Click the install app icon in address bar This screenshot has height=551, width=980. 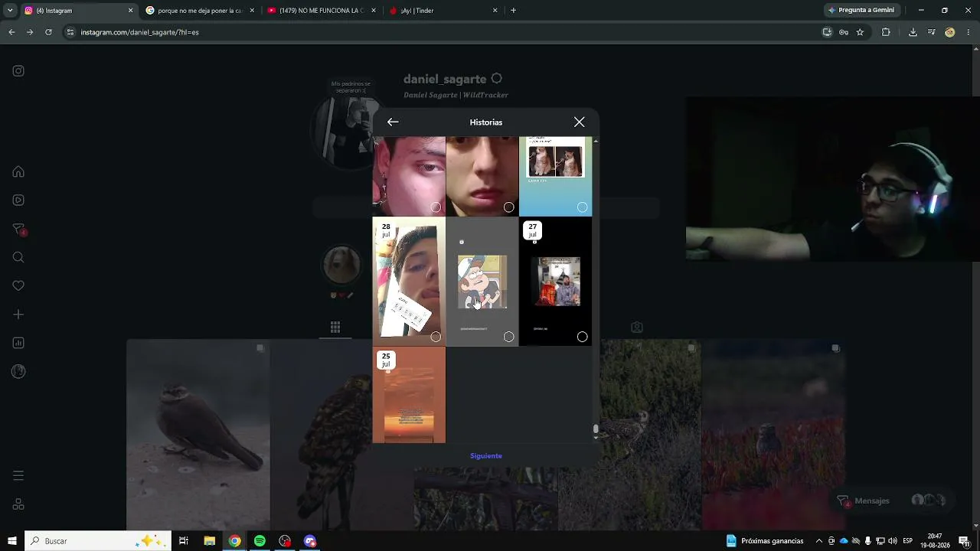827,32
